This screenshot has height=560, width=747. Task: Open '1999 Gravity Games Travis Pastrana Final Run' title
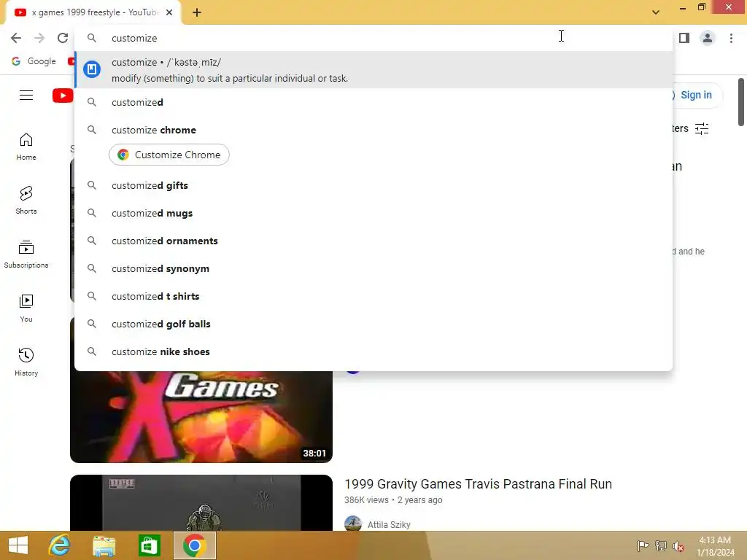tap(478, 484)
